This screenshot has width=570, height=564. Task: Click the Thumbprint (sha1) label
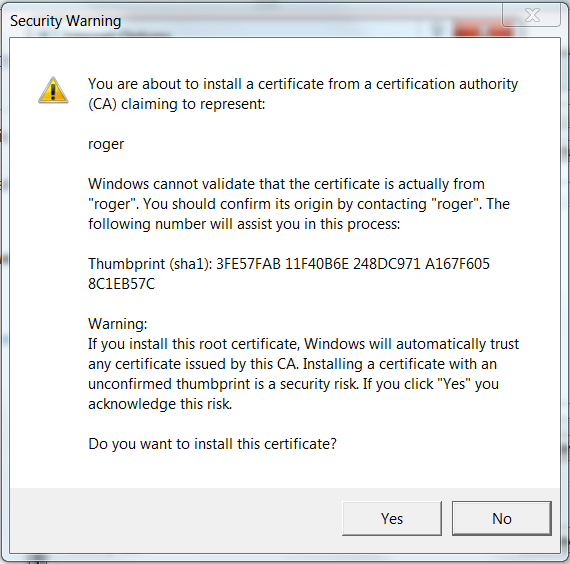(x=150, y=264)
